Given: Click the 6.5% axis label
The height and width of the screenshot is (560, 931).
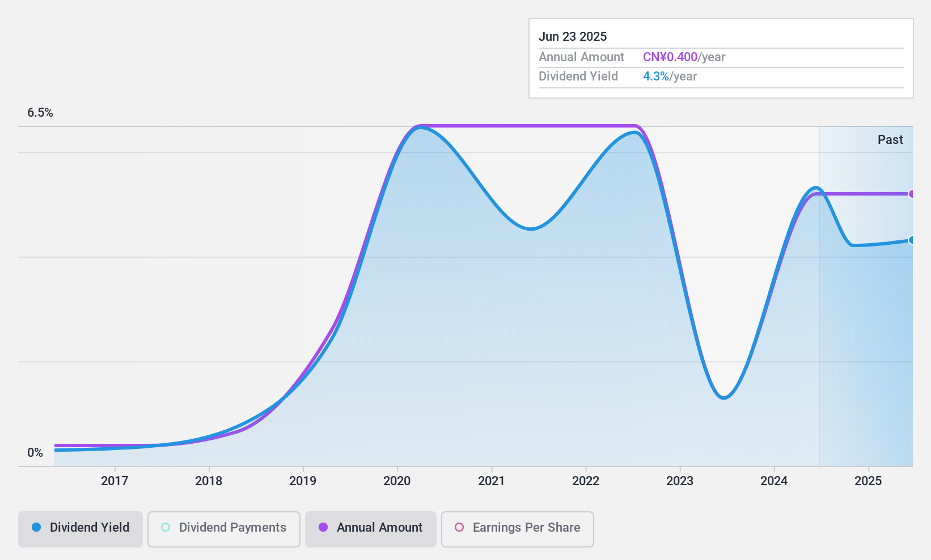Looking at the screenshot, I should tap(40, 112).
